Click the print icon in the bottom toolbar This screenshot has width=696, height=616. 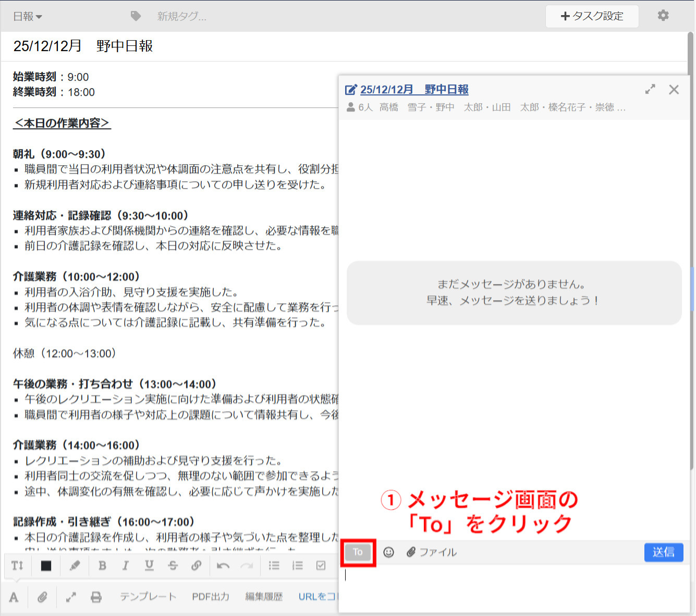click(x=96, y=597)
